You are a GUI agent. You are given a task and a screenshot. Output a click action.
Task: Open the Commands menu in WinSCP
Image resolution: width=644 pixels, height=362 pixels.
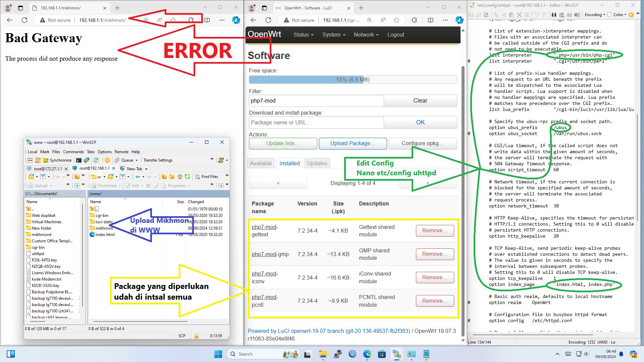coord(73,152)
